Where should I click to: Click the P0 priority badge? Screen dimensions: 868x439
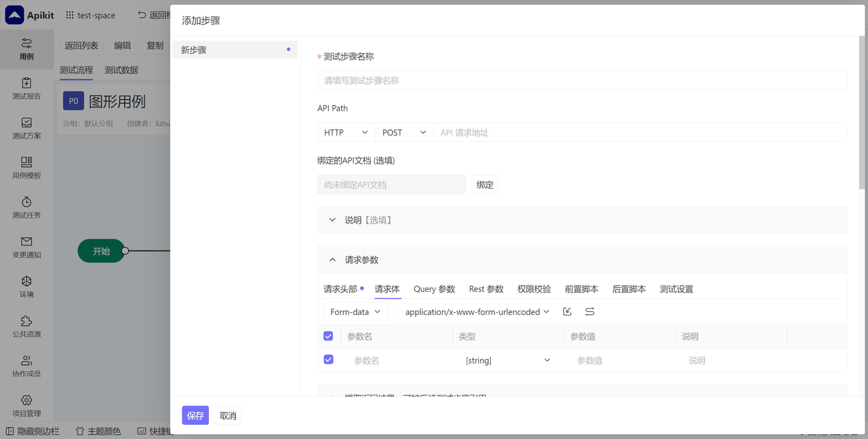click(x=73, y=101)
